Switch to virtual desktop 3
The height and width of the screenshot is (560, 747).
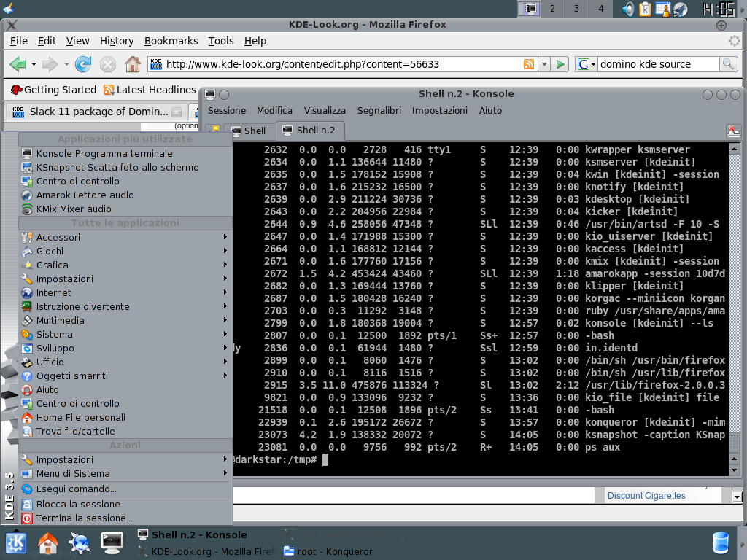[x=576, y=9]
